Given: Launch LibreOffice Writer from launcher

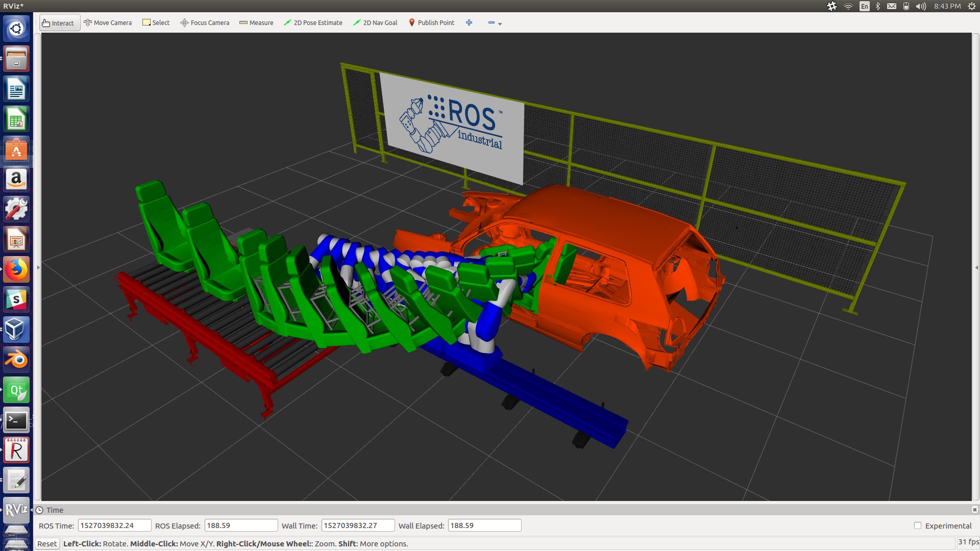Looking at the screenshot, I should (16, 89).
